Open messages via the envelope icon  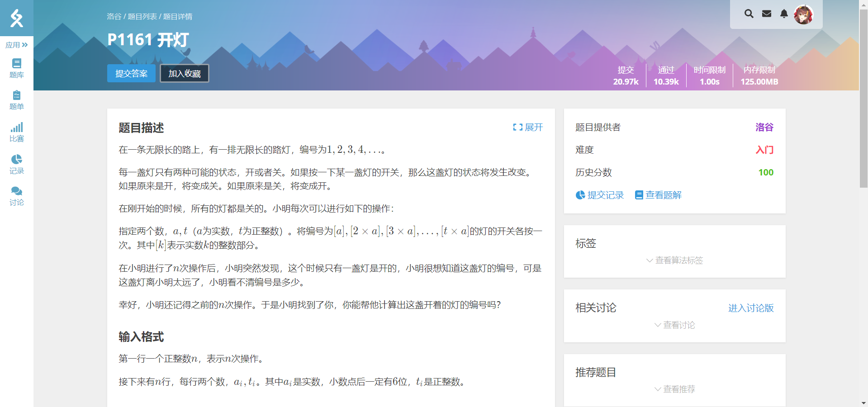(766, 14)
